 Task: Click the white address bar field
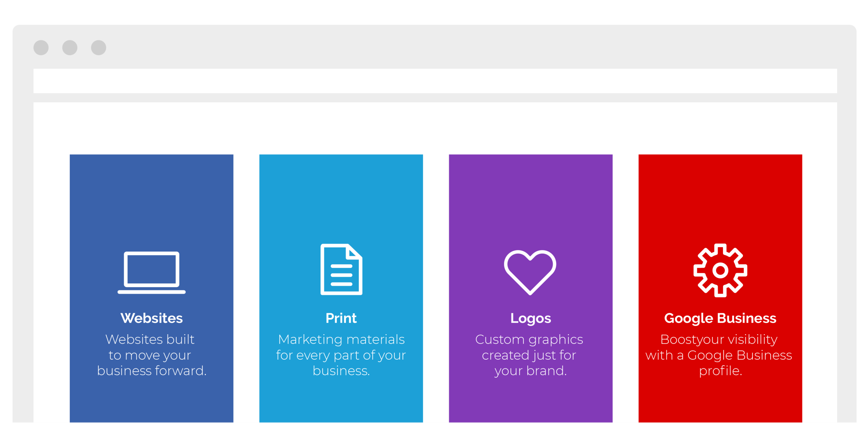[435, 81]
